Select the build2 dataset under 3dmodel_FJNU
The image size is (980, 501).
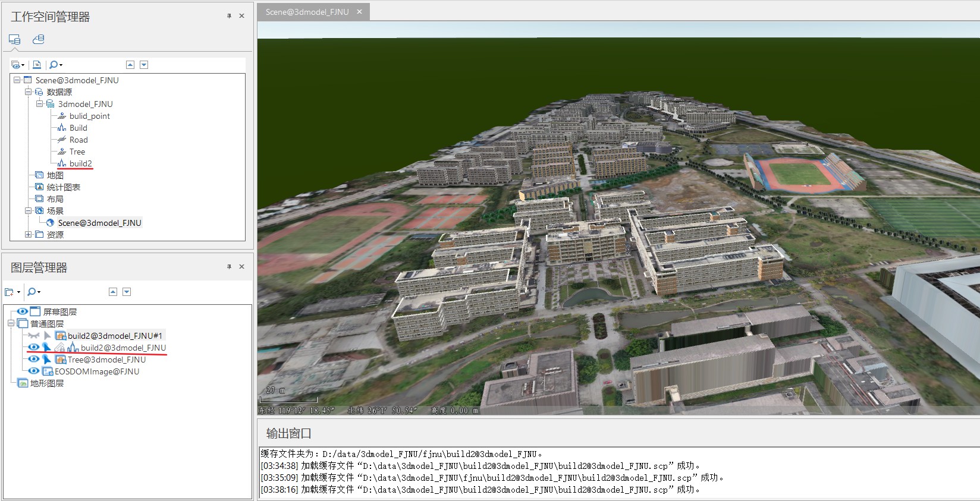coord(80,163)
